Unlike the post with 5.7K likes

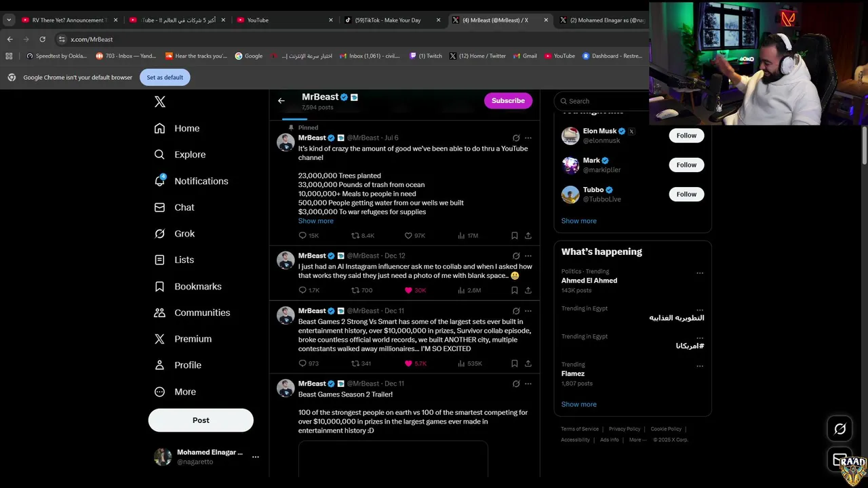tap(415, 363)
